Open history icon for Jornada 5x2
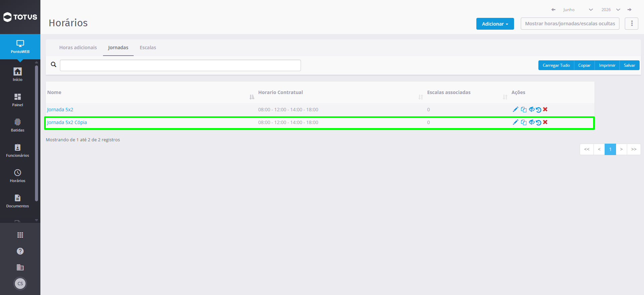Image resolution: width=644 pixels, height=295 pixels. tap(539, 110)
